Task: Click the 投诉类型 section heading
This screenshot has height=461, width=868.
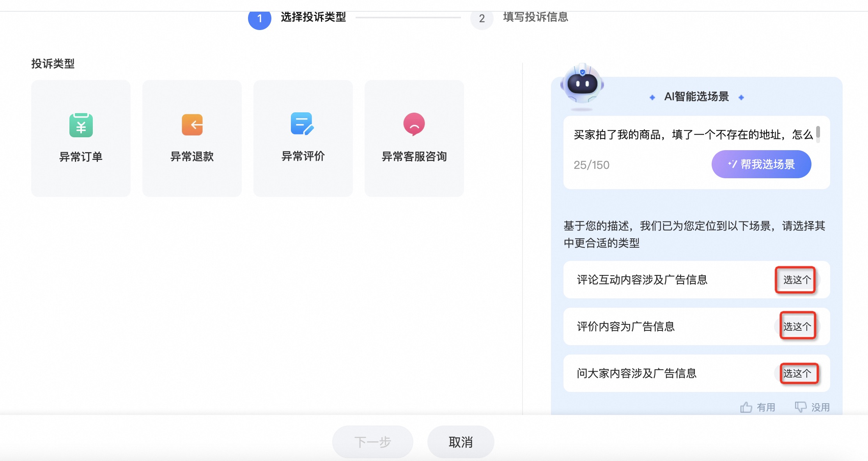Action: coord(53,64)
